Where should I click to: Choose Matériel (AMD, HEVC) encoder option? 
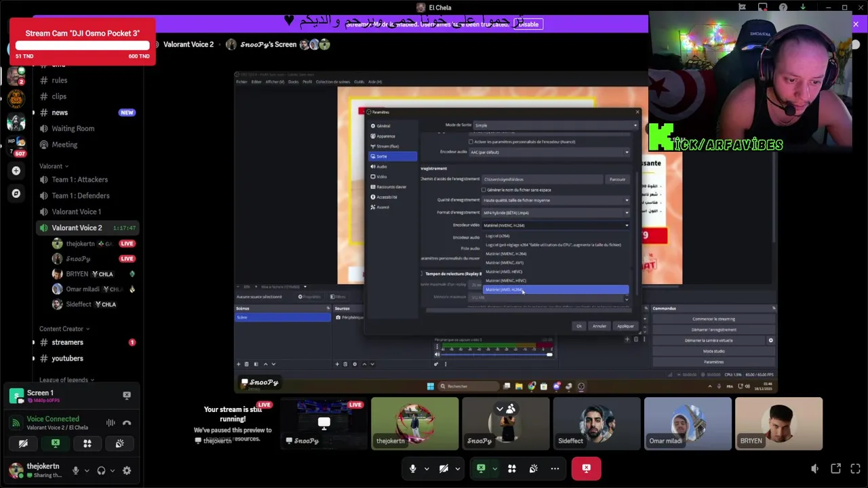point(555,272)
